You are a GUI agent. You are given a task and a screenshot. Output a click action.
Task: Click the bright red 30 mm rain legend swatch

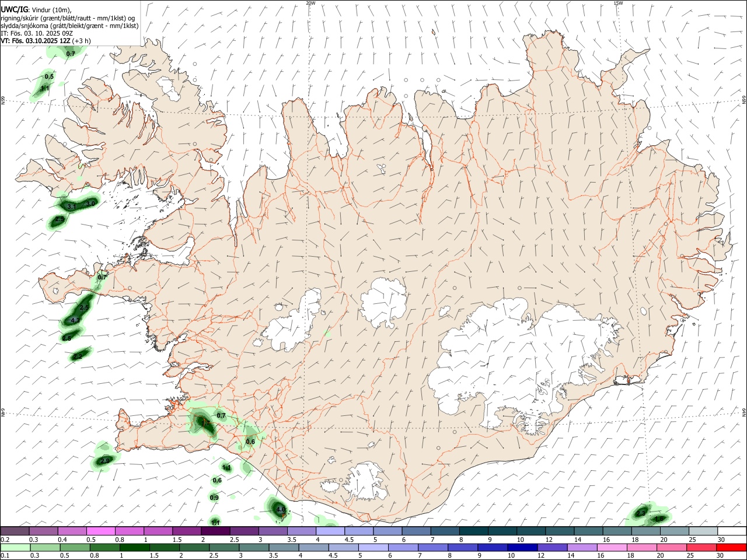click(x=731, y=547)
